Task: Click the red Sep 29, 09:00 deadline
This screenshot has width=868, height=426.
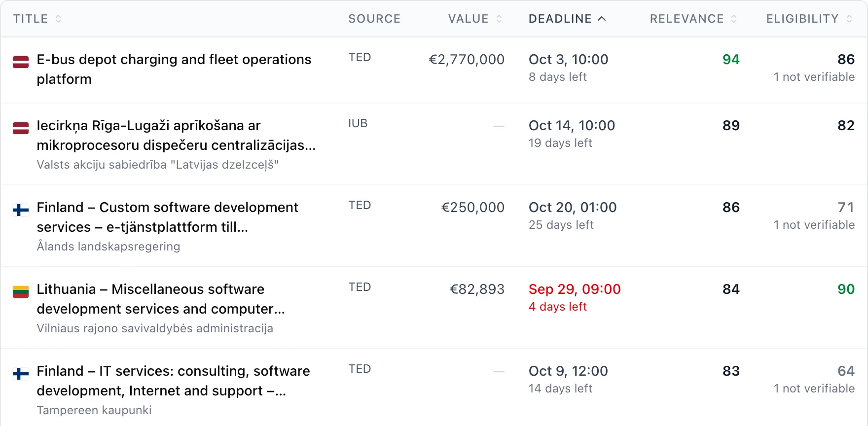Action: pyautogui.click(x=575, y=289)
